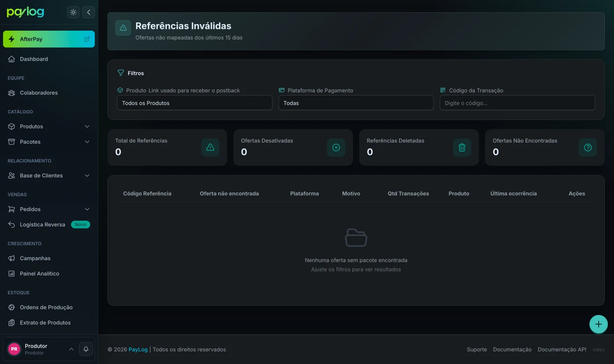The height and width of the screenshot is (364, 614).
Task: Click the Código Referência column header
Action: 147,194
